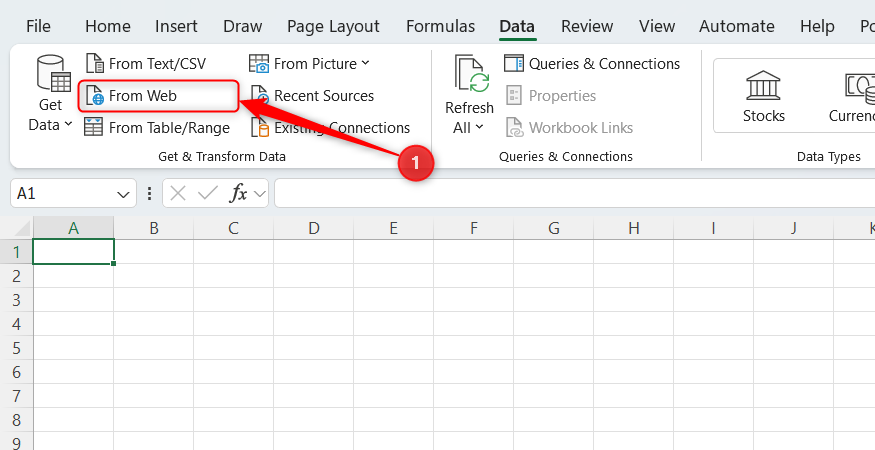Select column E header

click(393, 228)
